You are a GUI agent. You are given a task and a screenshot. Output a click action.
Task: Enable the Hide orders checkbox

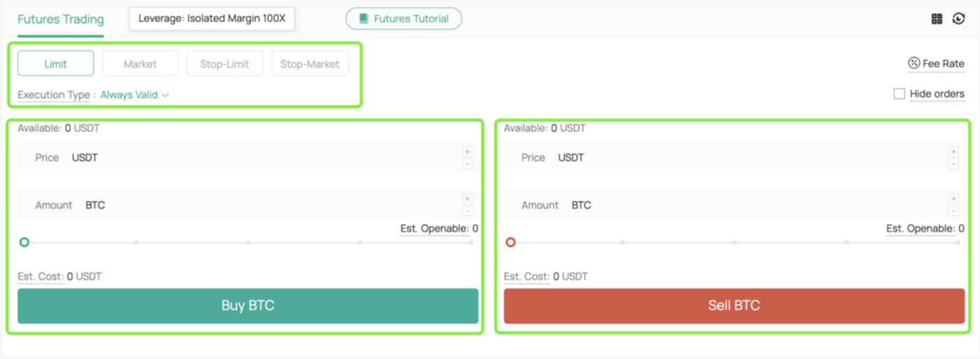tap(899, 94)
